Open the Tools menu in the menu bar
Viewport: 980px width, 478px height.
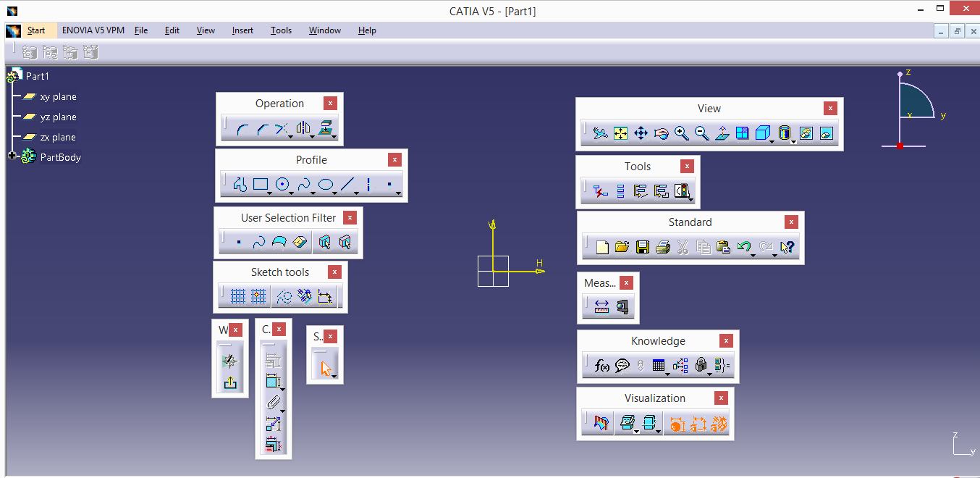pyautogui.click(x=281, y=30)
